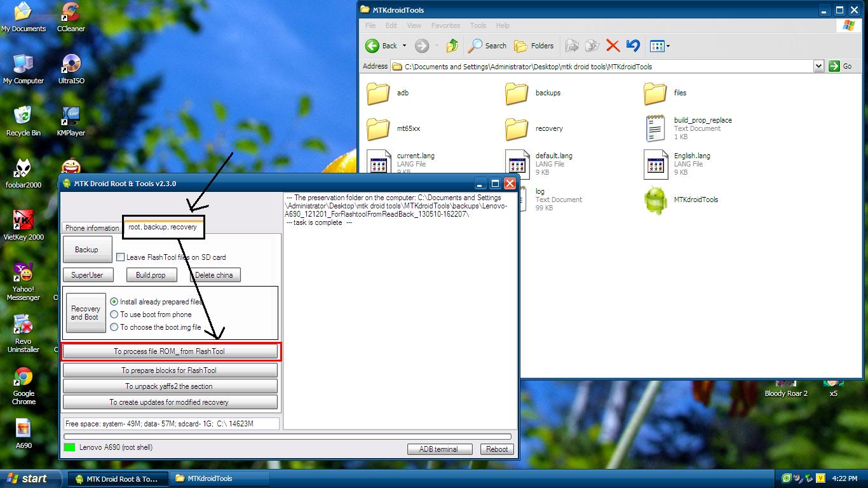Click the Delete china button

pos(215,275)
